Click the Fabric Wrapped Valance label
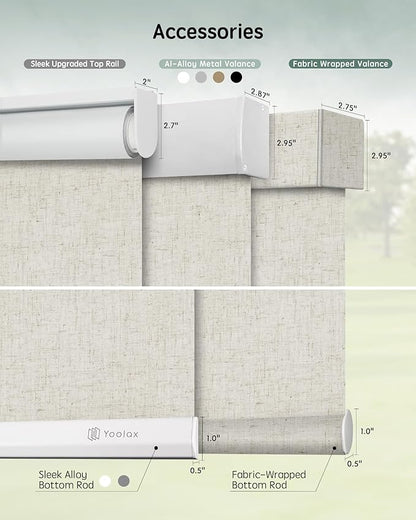 (x=340, y=64)
